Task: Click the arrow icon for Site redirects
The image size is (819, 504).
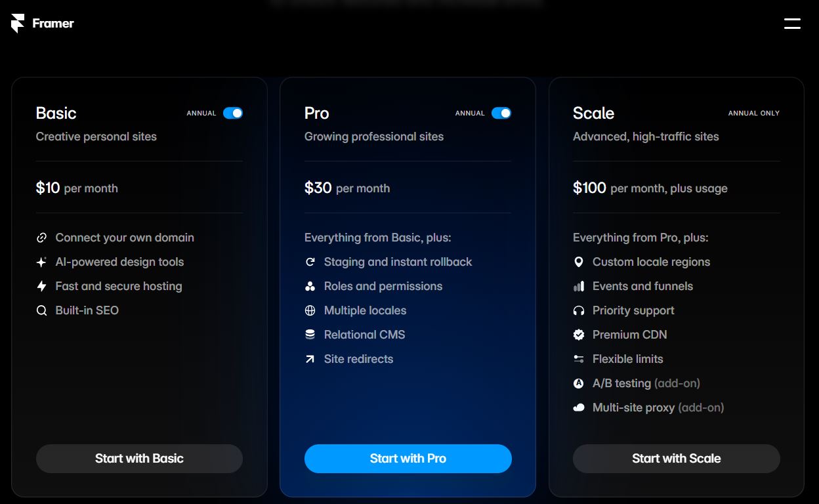Action: (x=310, y=359)
